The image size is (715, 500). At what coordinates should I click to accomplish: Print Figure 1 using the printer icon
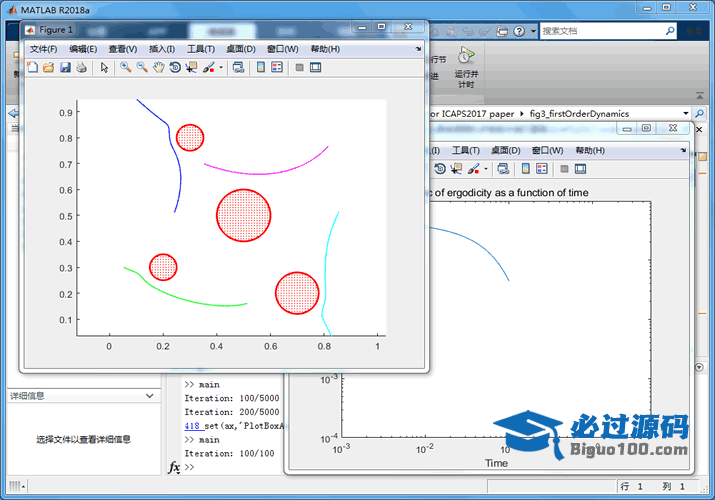pos(82,67)
